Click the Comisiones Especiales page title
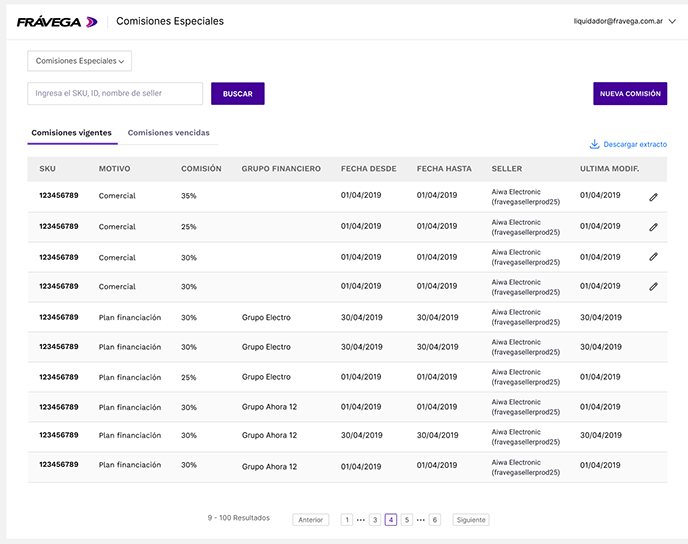Viewport: 688px width, 544px height. pos(170,21)
